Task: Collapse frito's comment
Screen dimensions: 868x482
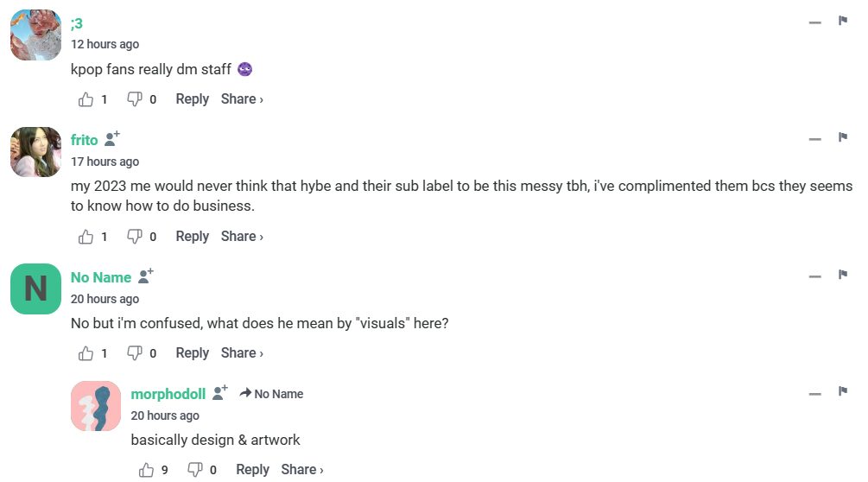Action: [x=814, y=140]
